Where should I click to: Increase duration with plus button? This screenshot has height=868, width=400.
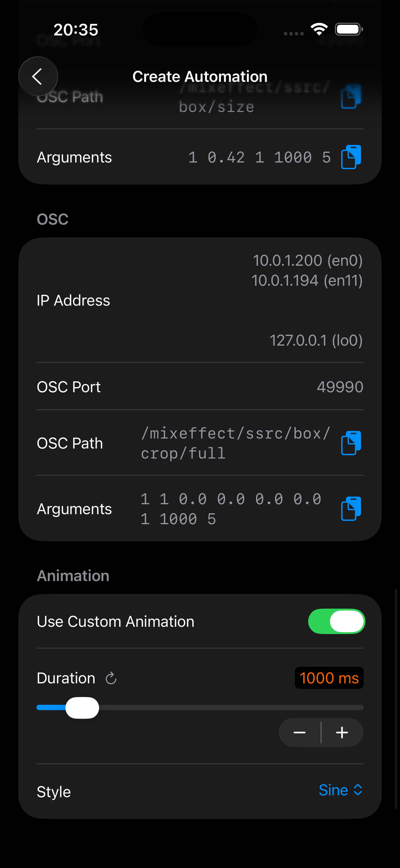(342, 732)
